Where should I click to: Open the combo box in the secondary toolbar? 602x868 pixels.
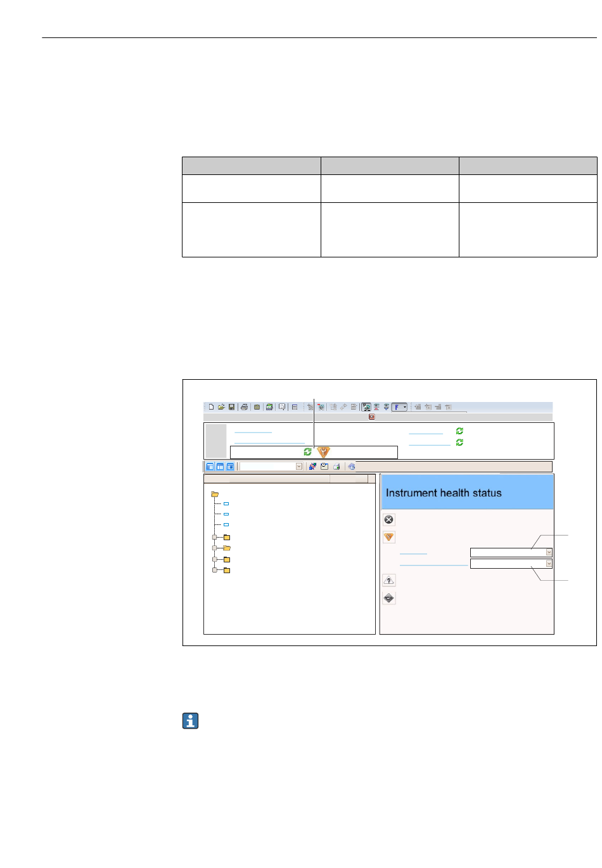271,467
